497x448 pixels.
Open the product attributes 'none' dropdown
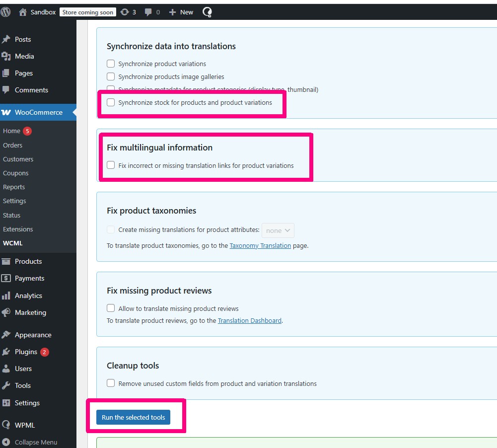278,230
